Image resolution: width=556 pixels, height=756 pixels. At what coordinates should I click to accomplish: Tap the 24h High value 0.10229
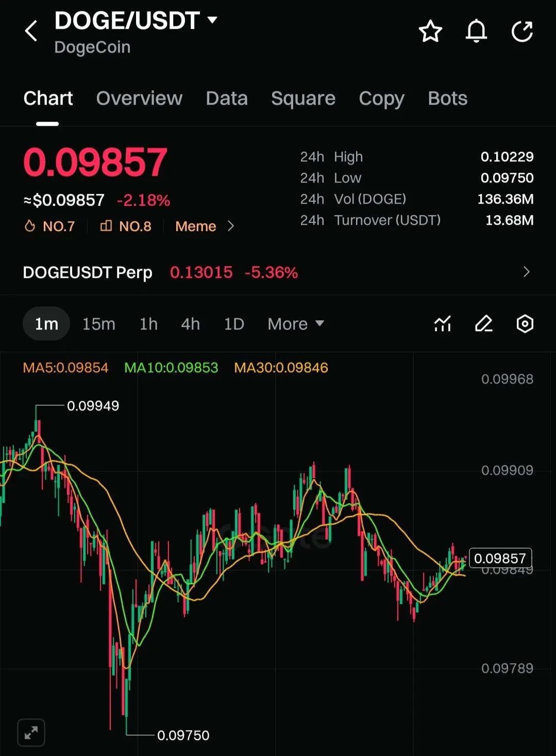coord(507,157)
